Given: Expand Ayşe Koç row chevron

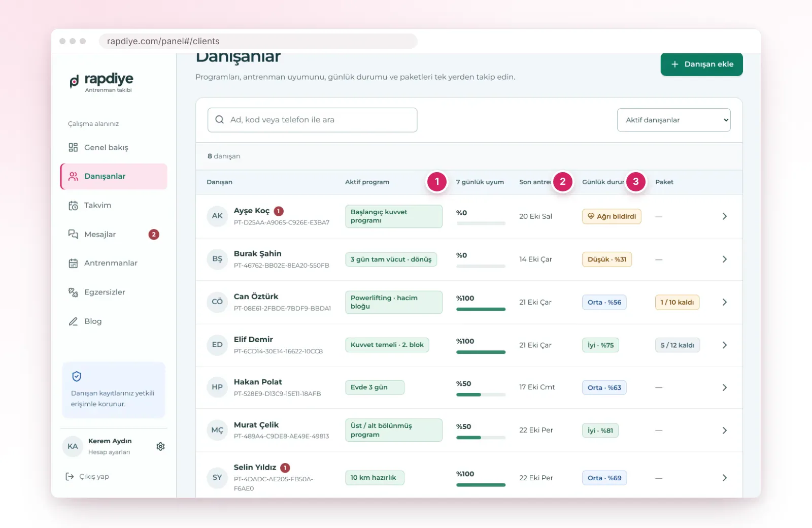Looking at the screenshot, I should [724, 216].
